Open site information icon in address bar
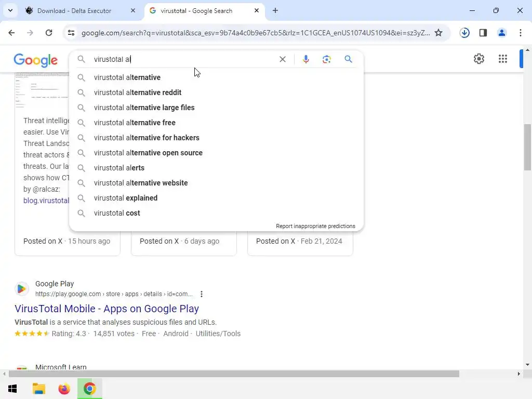The width and height of the screenshot is (532, 399). [71, 33]
